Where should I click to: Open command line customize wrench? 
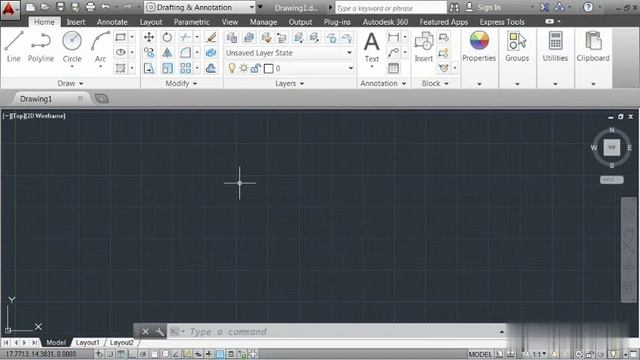coord(159,332)
